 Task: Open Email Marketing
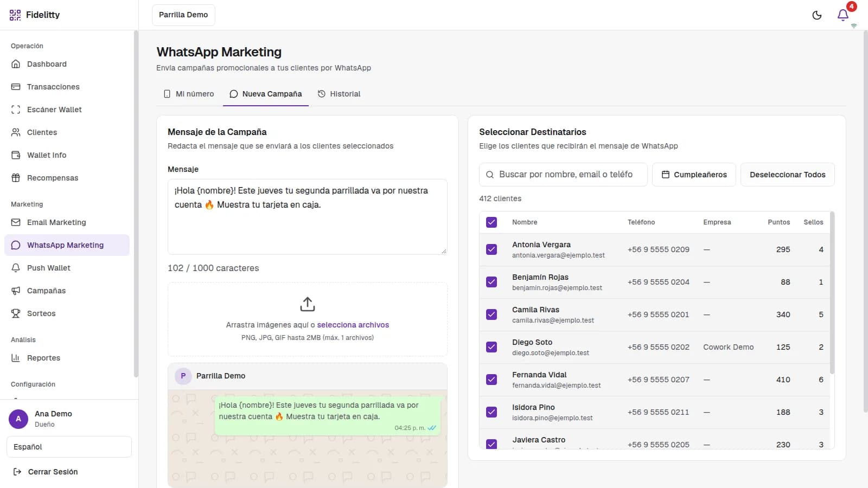[67, 222]
